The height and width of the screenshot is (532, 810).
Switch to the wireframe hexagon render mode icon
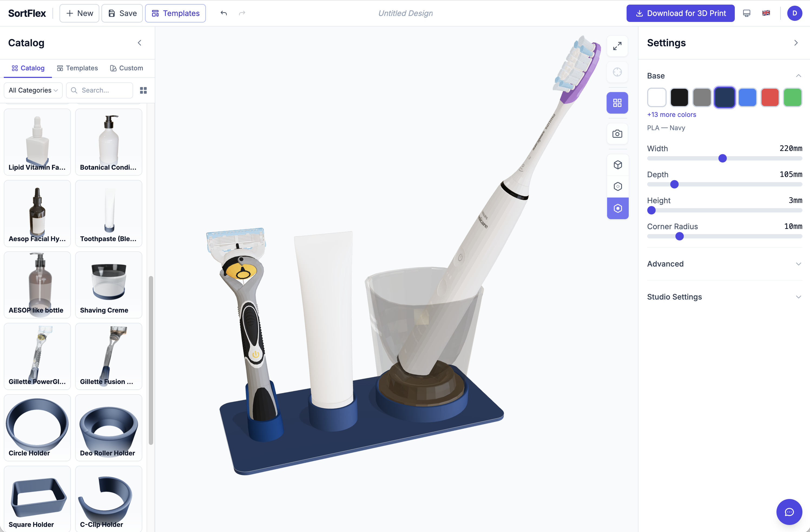point(617,186)
